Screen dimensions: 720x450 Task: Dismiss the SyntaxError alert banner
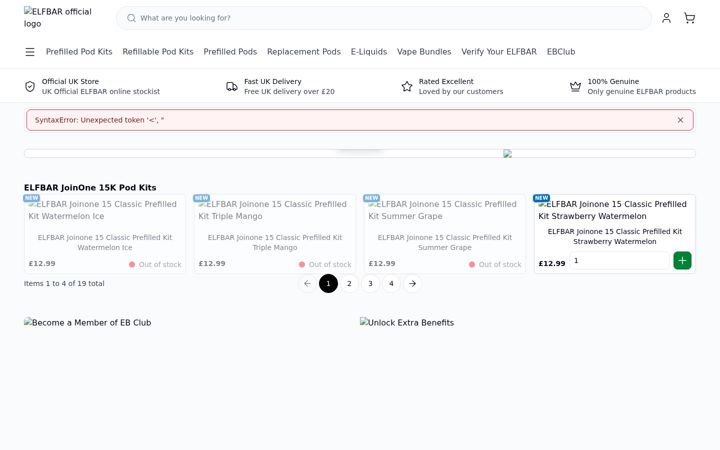click(680, 120)
